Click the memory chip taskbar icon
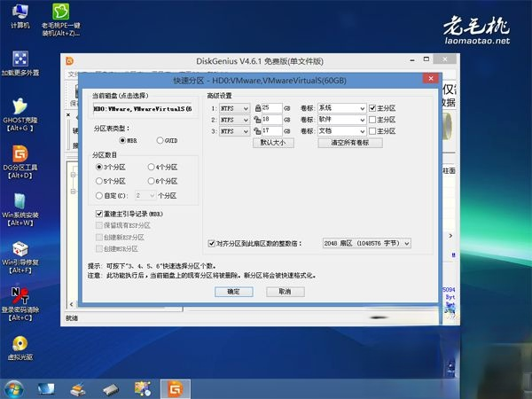The height and width of the screenshot is (399, 532). [111, 389]
